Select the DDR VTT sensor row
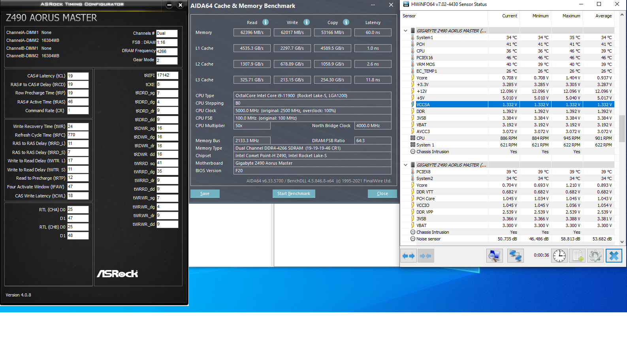 tap(507, 192)
